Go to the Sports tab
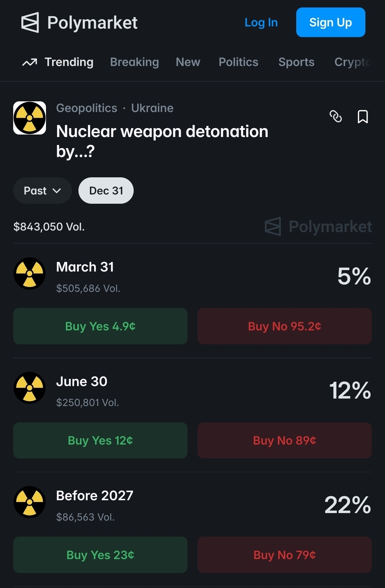Screen dimensions: 385x588 pyautogui.click(x=296, y=62)
